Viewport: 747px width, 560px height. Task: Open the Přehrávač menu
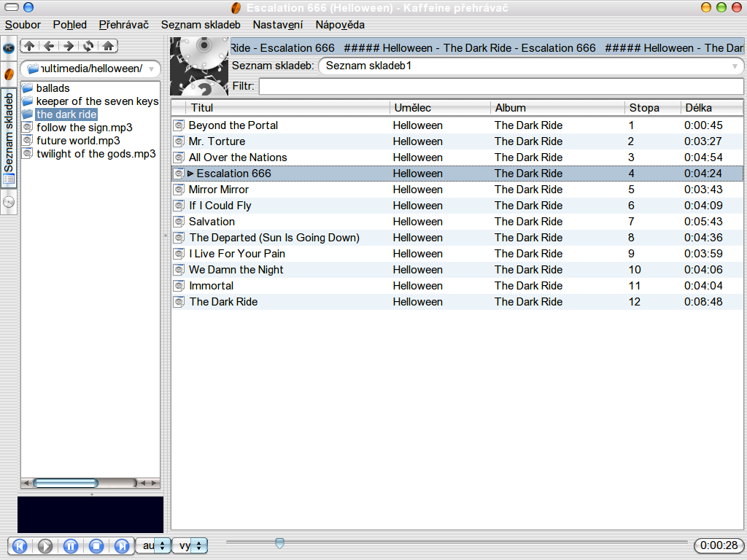click(124, 25)
